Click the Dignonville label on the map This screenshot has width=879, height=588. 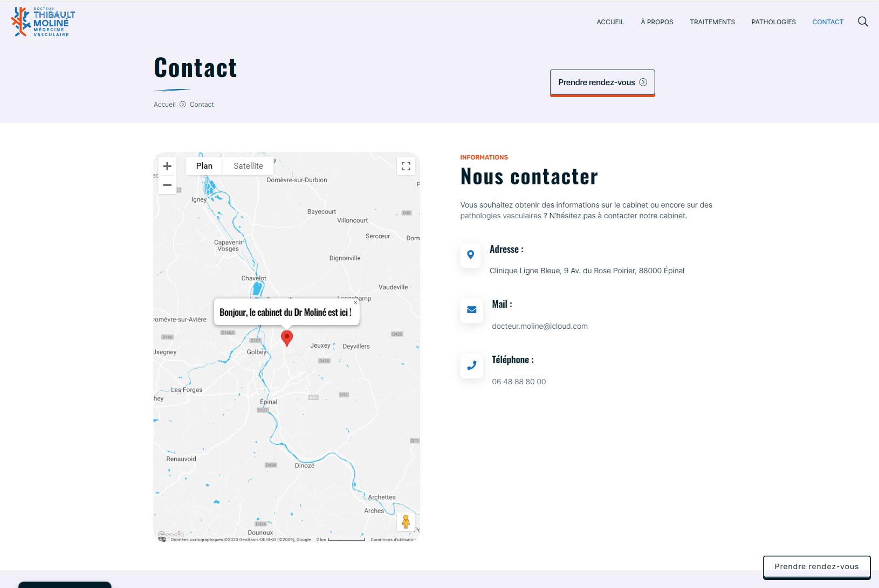345,258
